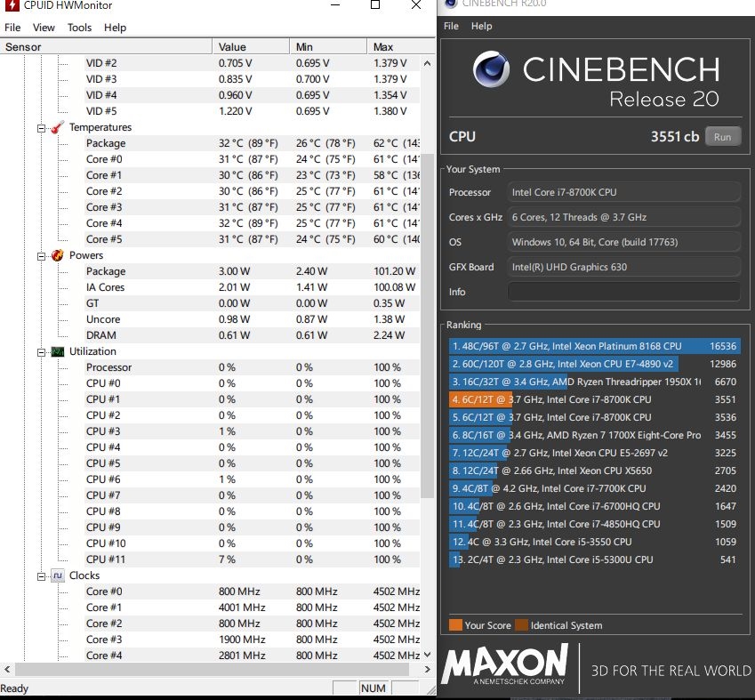This screenshot has width=755, height=700.
Task: Select ranking entry Core i7-4850HQ
Action: click(595, 524)
